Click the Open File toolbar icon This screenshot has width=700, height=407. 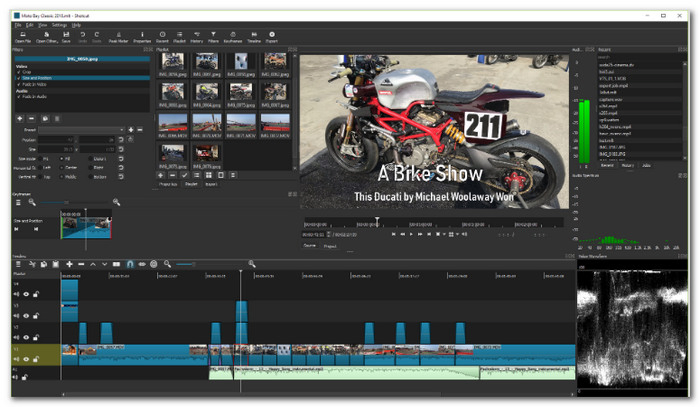click(x=20, y=37)
